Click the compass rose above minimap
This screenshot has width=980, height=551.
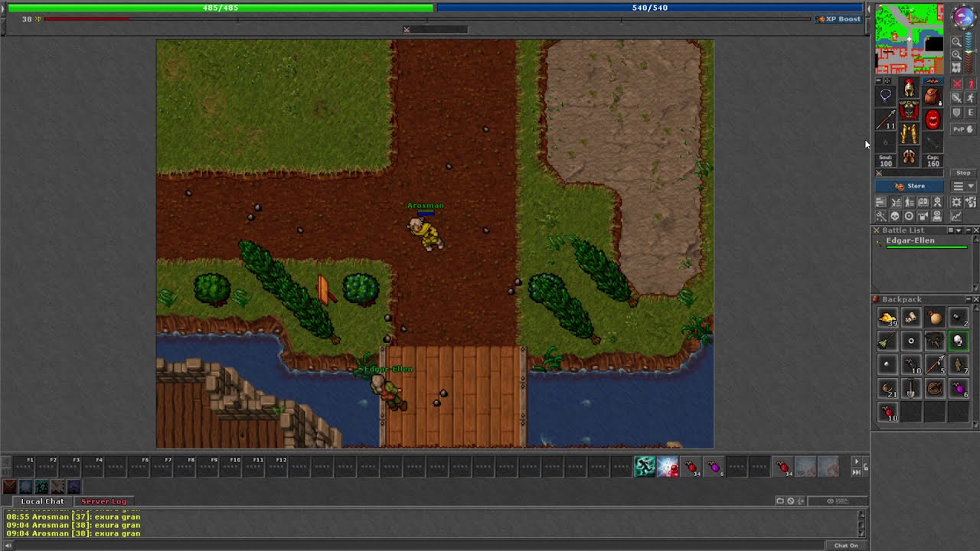point(963,16)
